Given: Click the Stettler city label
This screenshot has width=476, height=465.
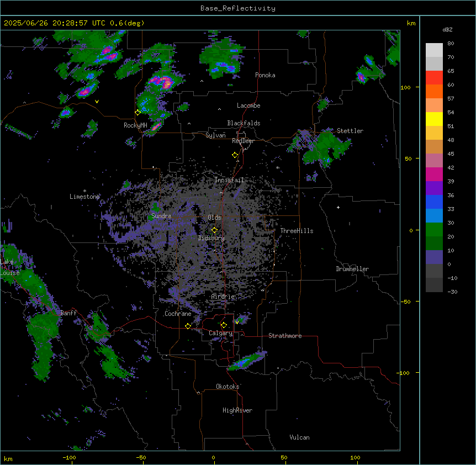Looking at the screenshot, I should point(350,131).
